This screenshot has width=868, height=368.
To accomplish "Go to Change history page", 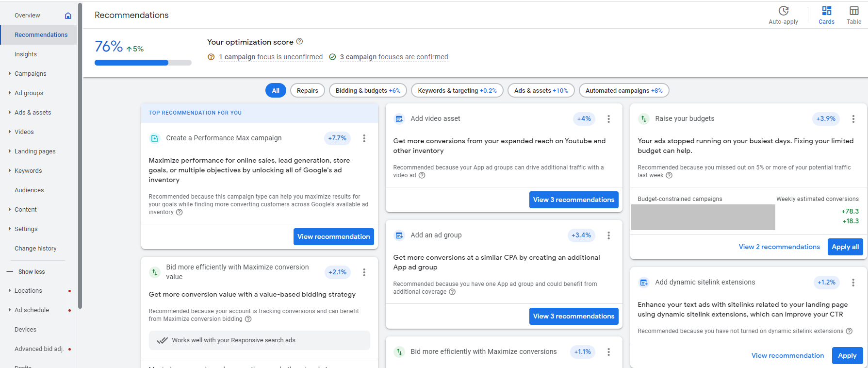I will click(35, 249).
